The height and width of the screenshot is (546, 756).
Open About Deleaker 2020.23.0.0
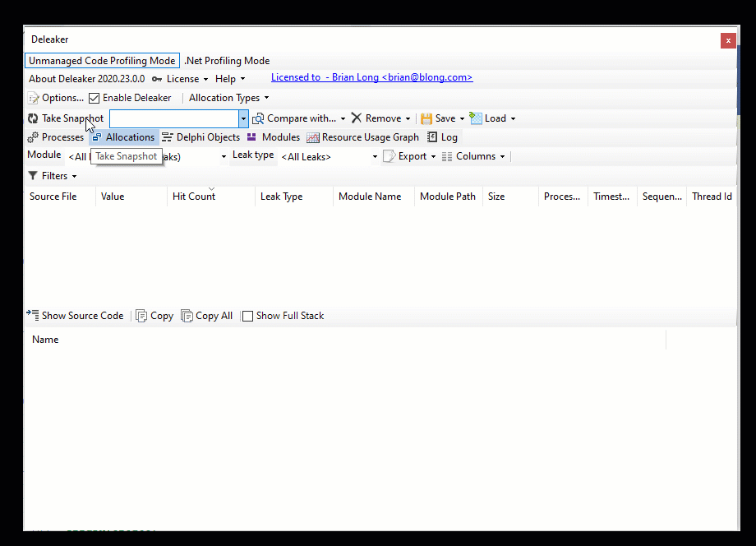(x=87, y=79)
